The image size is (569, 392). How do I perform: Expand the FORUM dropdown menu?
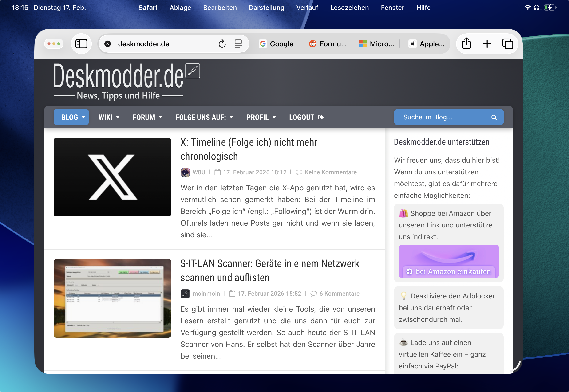pos(147,118)
